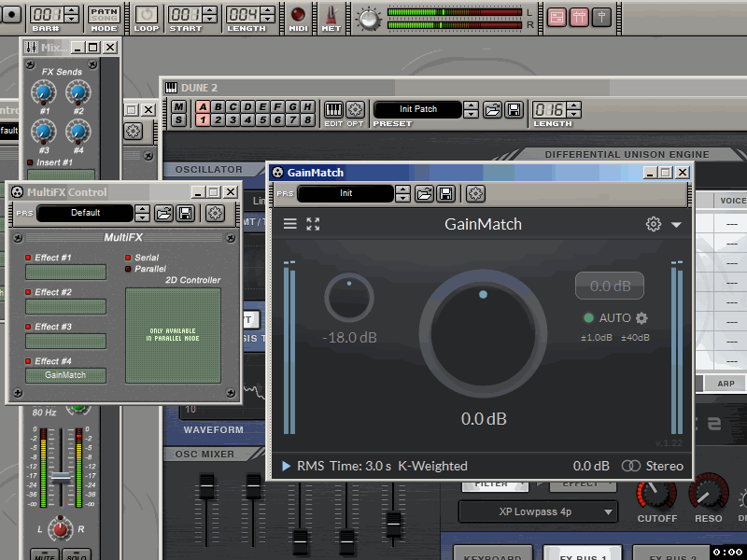Open the GainMatch hamburger menu
Viewport: 747px width, 560px height.
tap(290, 224)
